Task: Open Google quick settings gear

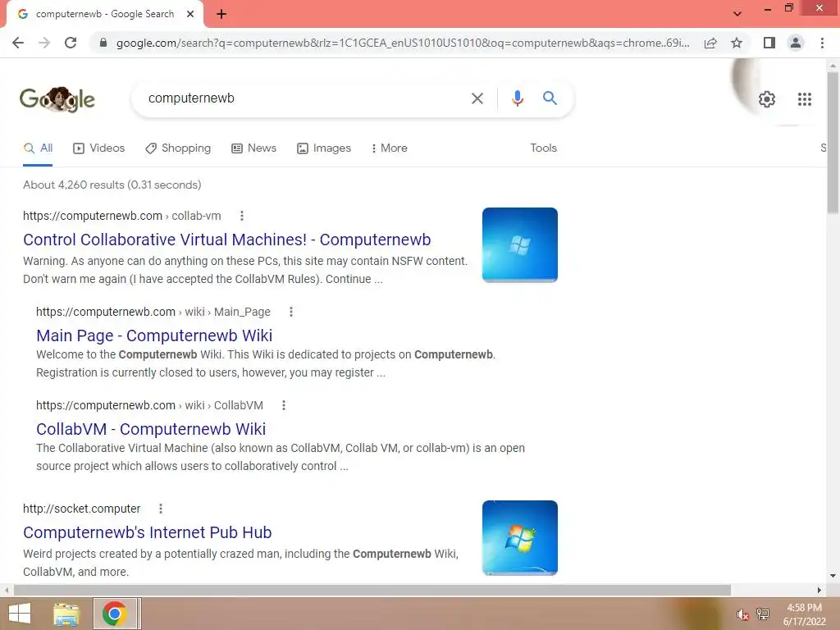Action: [767, 99]
